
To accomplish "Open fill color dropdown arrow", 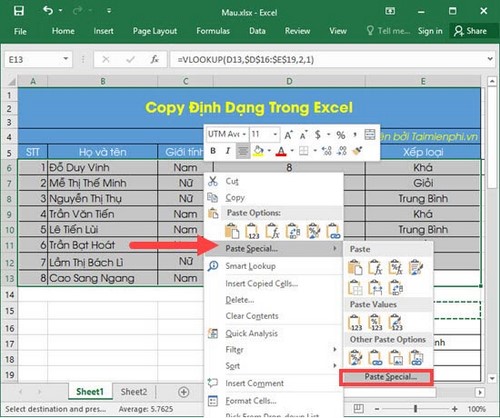I will [x=269, y=151].
